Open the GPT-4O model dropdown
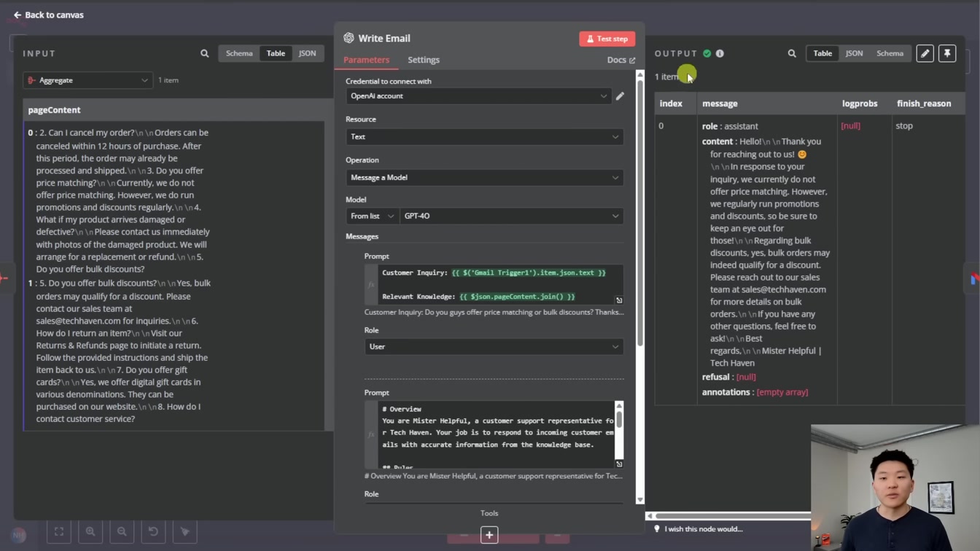 [511, 216]
